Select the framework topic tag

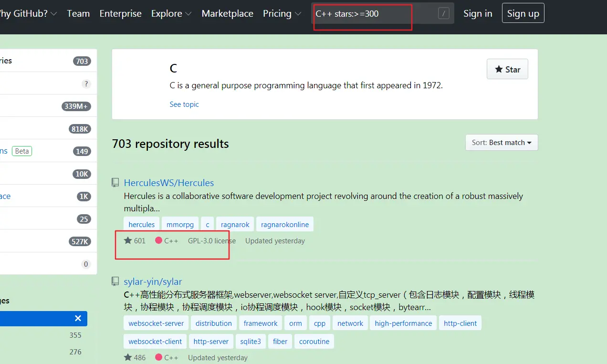(261, 323)
